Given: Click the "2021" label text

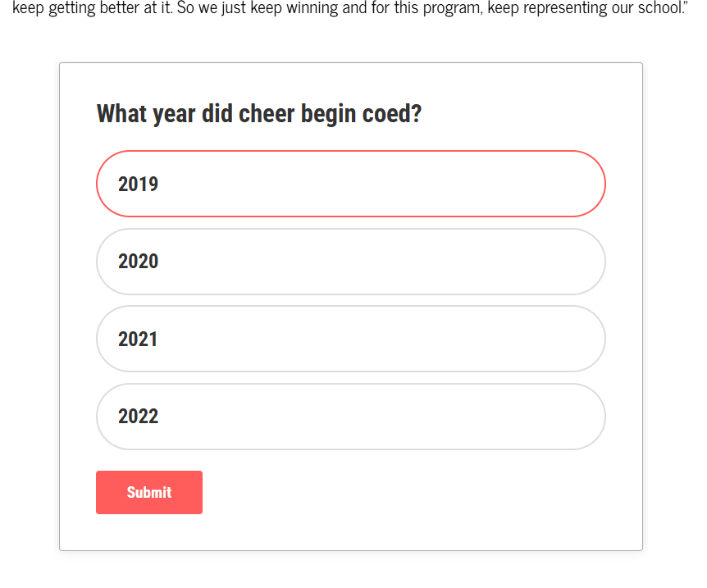Looking at the screenshot, I should (x=138, y=339).
